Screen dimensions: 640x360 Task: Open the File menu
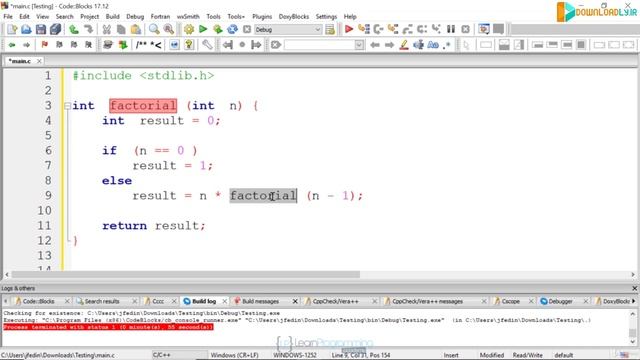click(8, 17)
